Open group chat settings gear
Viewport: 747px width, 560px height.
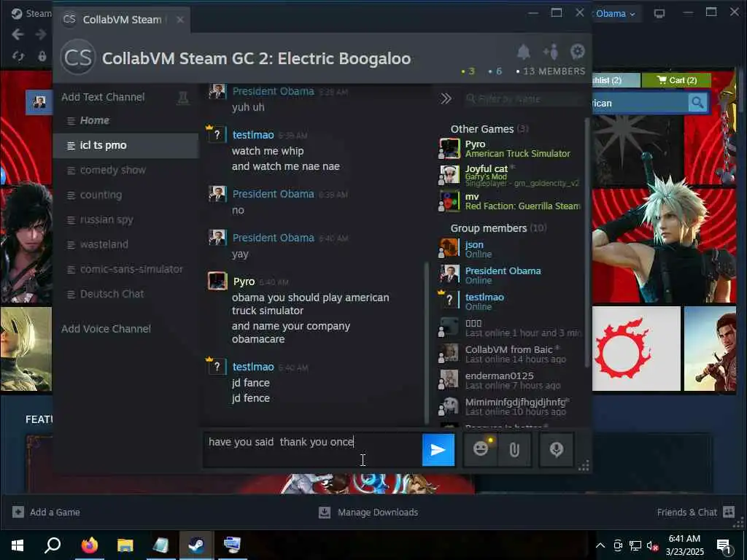(x=577, y=52)
